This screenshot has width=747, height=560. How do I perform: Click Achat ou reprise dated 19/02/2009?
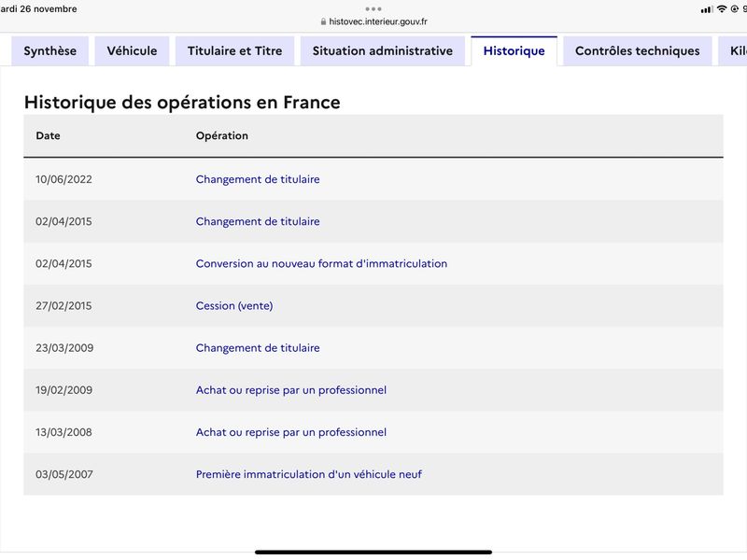coord(291,390)
